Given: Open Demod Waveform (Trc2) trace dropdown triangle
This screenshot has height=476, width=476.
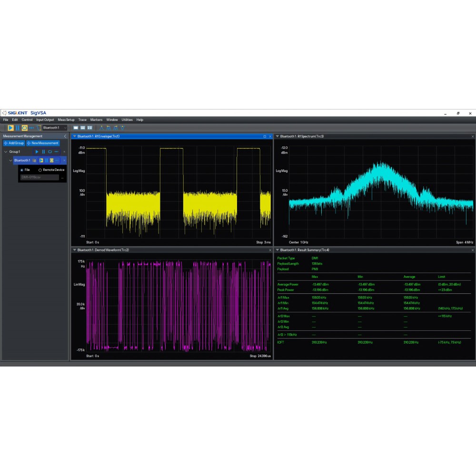Looking at the screenshot, I should [x=74, y=250].
